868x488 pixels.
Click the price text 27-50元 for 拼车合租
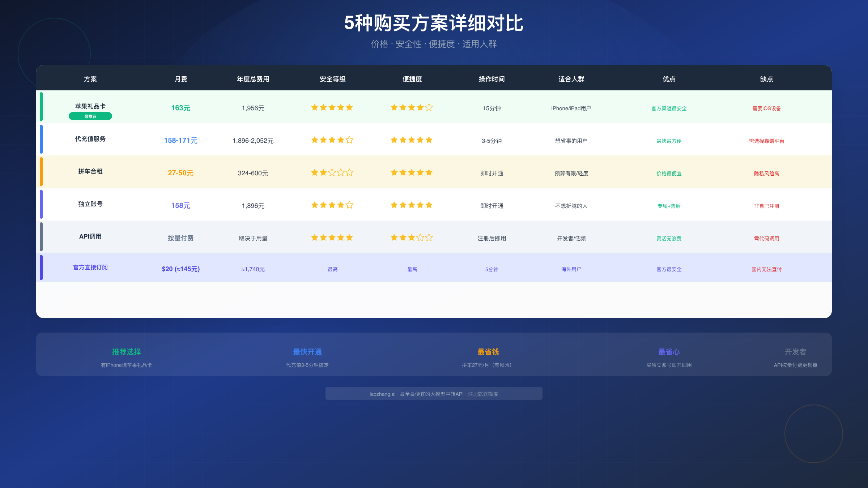point(180,173)
